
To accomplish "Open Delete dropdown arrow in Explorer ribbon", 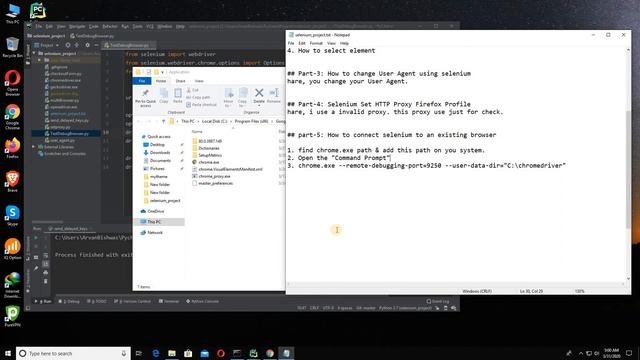I will (x=259, y=106).
